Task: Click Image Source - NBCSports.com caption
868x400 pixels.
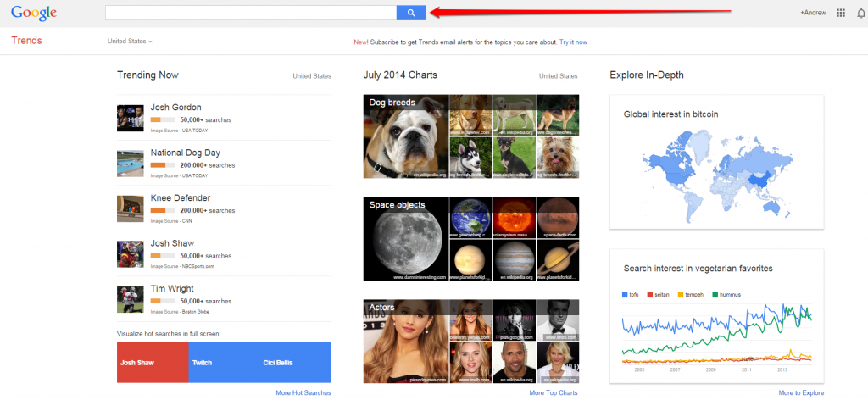Action: [182, 267]
